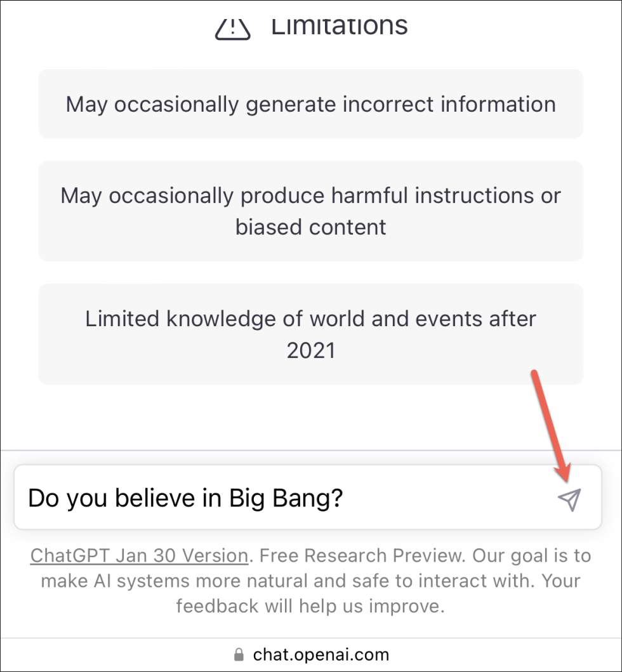Screen dimensions: 622x672
Task: Open the ChatGPT Jan 30 Version link
Action: coord(139,556)
